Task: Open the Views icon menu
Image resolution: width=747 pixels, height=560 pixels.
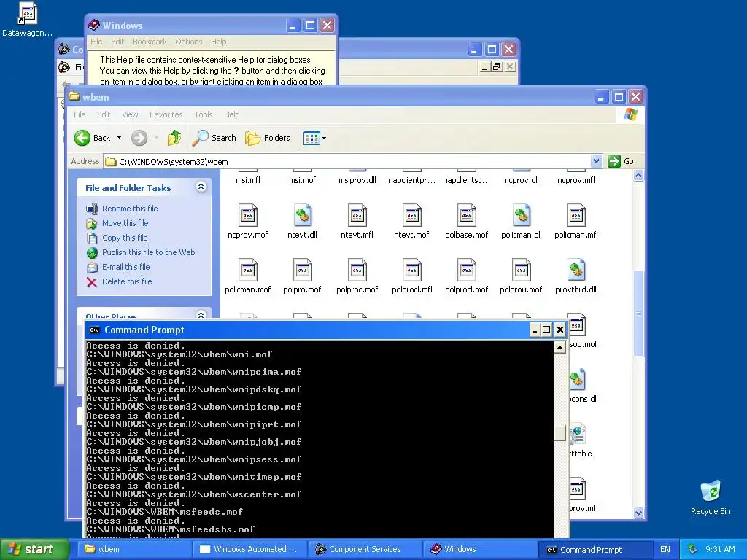Action: pyautogui.click(x=311, y=138)
